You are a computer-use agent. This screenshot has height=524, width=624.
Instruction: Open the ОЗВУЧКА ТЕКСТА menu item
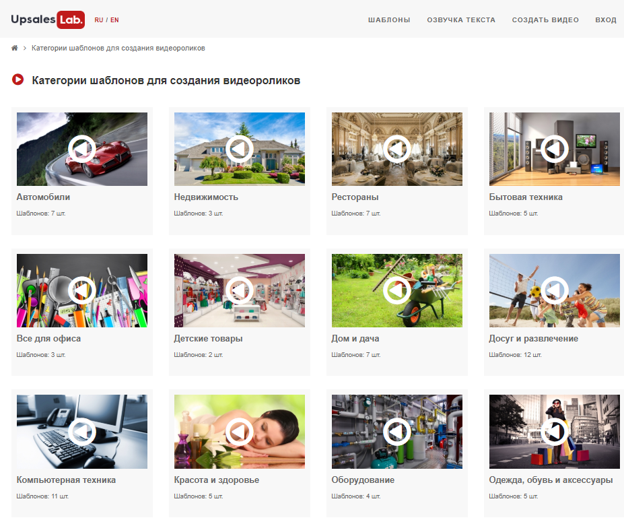click(x=461, y=20)
